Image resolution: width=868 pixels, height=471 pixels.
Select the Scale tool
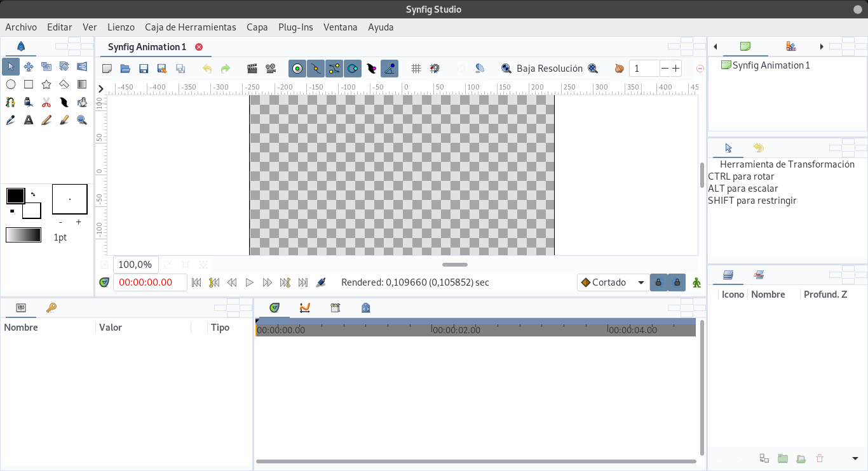tap(46, 67)
